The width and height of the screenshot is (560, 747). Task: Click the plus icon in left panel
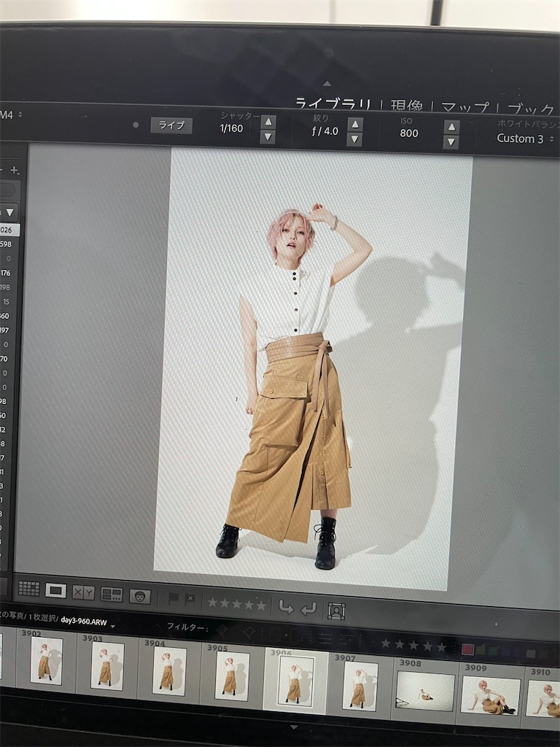point(15,171)
